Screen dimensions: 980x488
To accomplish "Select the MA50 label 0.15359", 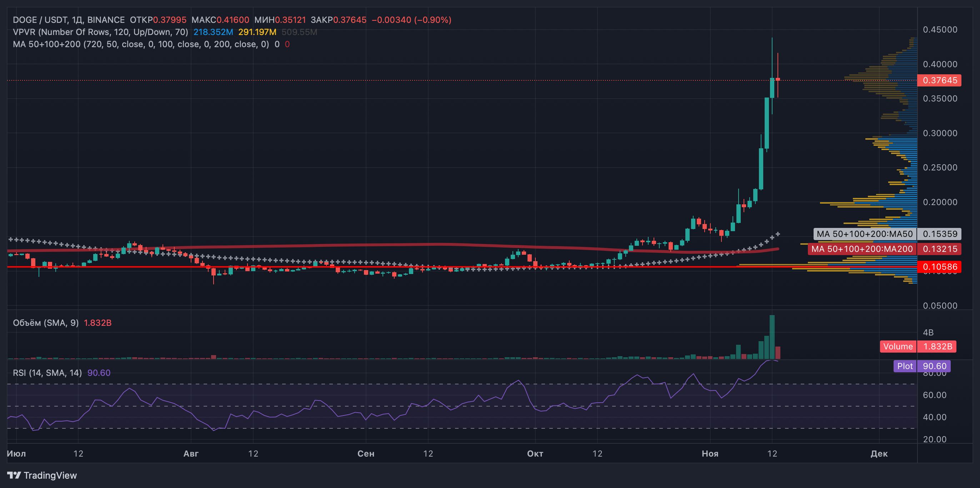I will 939,234.
